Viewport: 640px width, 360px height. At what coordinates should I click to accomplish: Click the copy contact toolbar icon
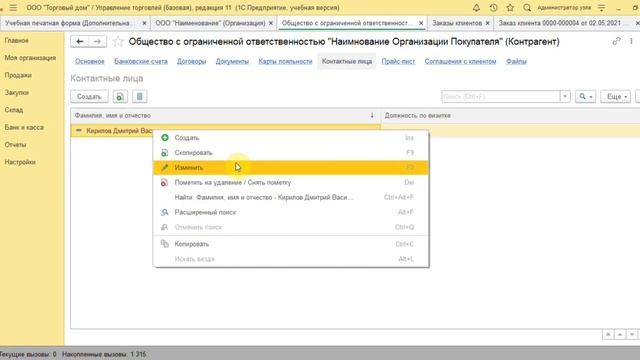coord(120,97)
